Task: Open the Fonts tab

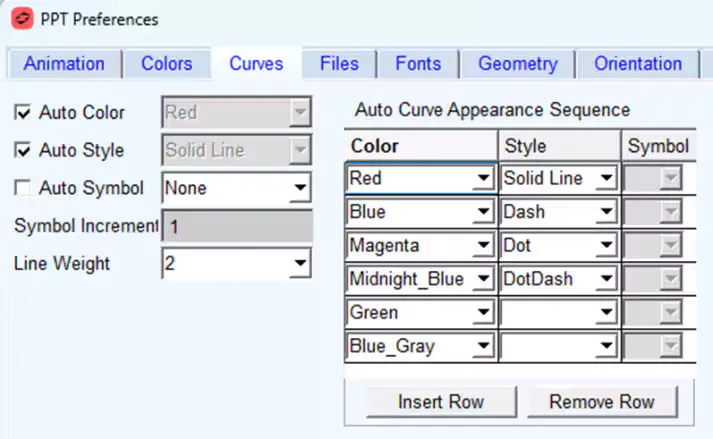Action: click(418, 64)
